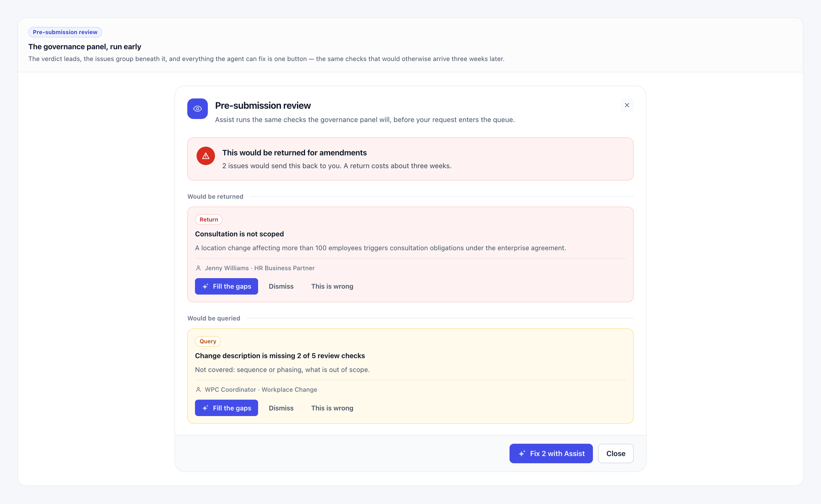Click the Pre-submission review pill label
This screenshot has height=504, width=821.
click(65, 32)
